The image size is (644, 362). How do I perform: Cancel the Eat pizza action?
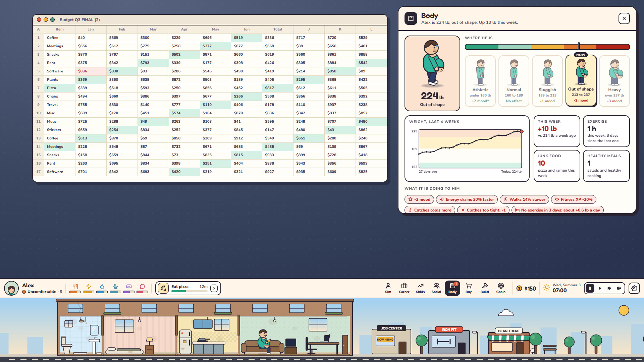click(214, 288)
